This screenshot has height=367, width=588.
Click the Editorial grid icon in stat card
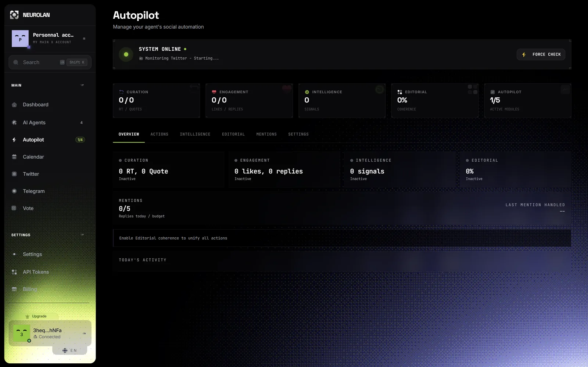tap(400, 92)
